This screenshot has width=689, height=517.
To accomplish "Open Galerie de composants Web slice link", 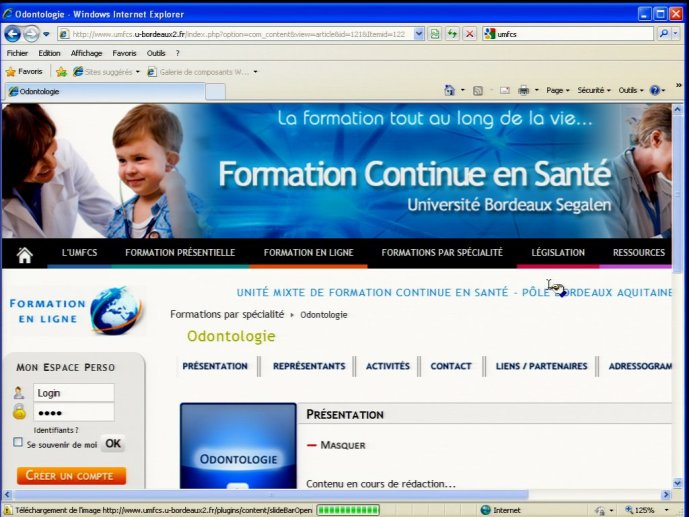I will click(202, 72).
